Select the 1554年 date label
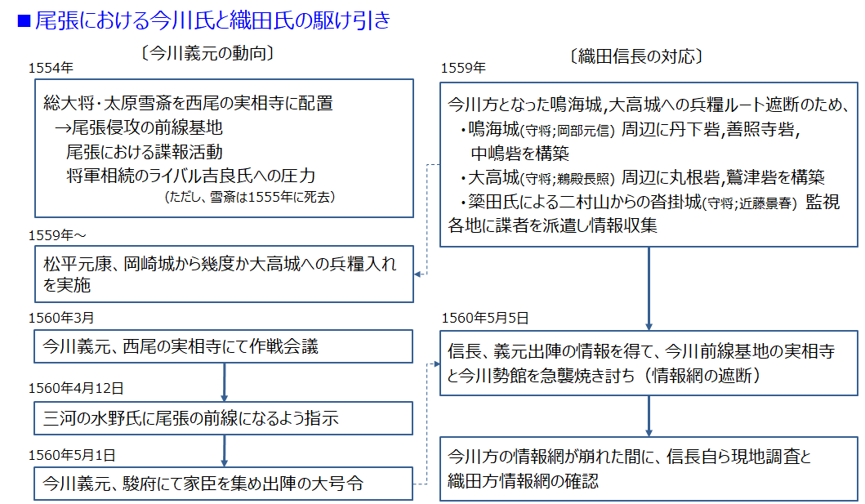The width and height of the screenshot is (865, 504). pos(51,68)
